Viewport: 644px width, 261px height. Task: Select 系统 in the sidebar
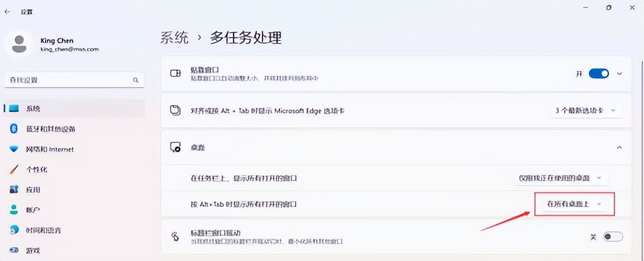[74, 108]
